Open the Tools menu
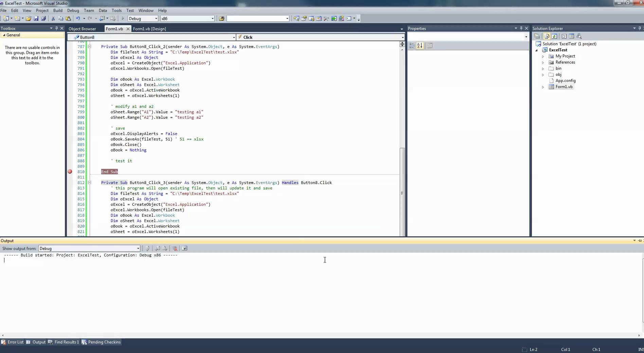 coord(117,11)
